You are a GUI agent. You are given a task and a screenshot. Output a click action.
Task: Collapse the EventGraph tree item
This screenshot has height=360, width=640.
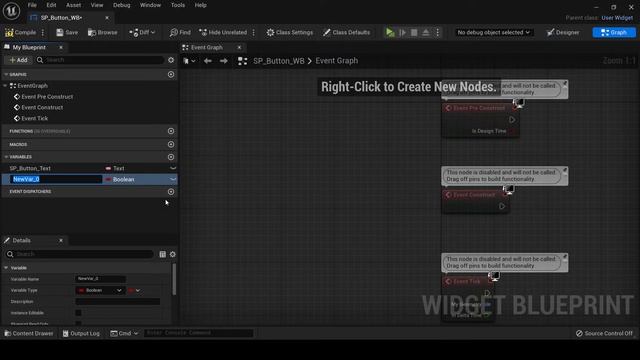click(5, 86)
